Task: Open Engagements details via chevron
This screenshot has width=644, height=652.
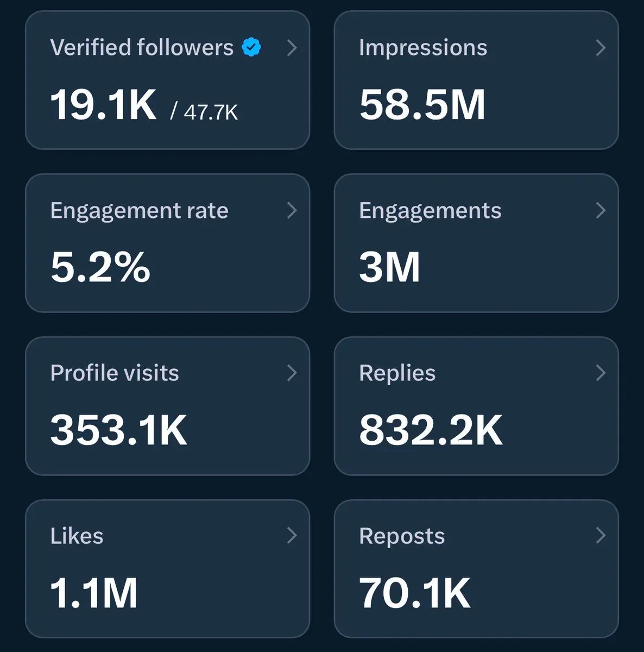Action: 601,210
